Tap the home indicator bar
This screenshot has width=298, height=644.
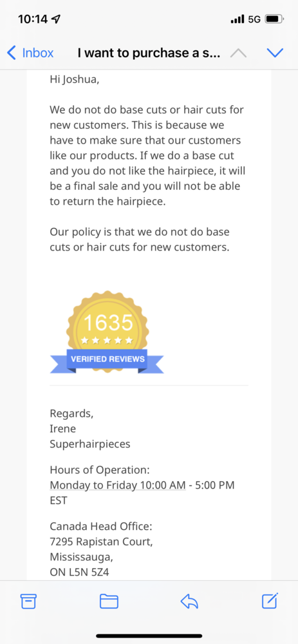149,636
